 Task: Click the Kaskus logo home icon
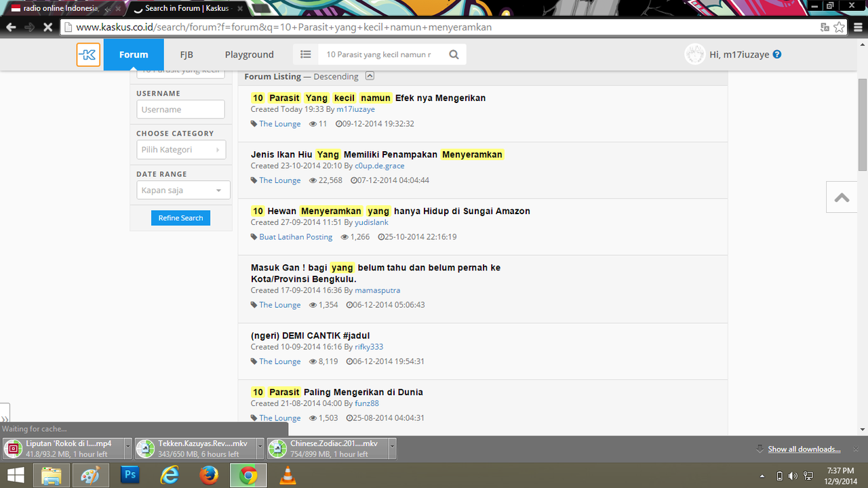[x=88, y=54]
